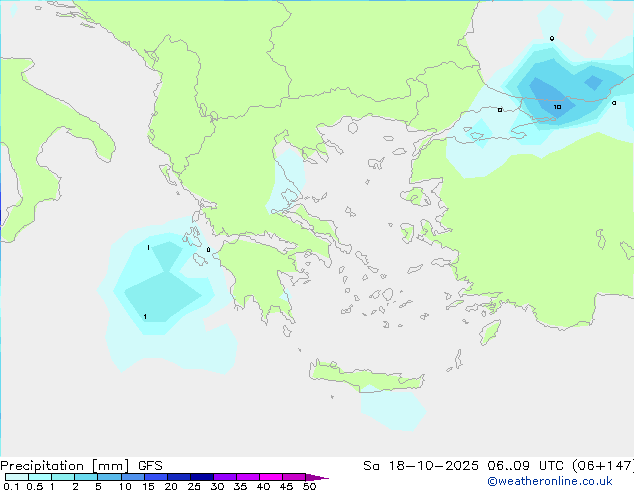634x490 pixels.
Task: Click the legend value '20'
Action: click(171, 486)
